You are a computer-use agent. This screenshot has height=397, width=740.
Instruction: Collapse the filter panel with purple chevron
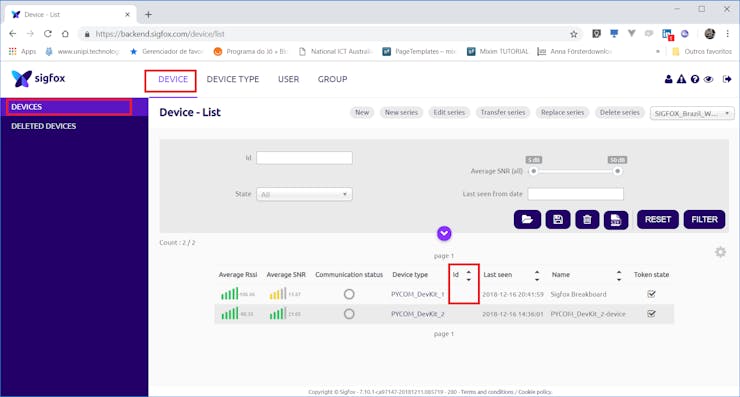coord(444,233)
